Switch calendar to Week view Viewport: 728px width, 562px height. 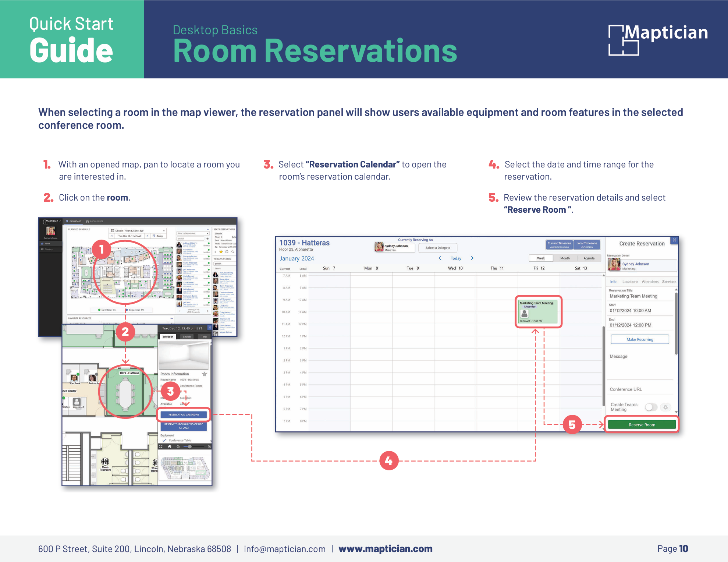541,258
